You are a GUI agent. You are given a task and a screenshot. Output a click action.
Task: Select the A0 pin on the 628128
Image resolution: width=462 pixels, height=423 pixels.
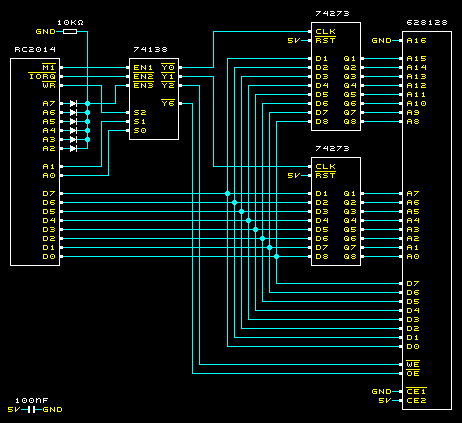coord(413,257)
